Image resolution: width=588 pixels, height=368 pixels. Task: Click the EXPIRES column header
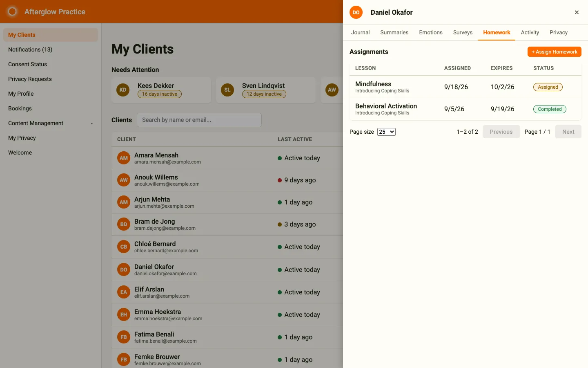[x=501, y=68]
